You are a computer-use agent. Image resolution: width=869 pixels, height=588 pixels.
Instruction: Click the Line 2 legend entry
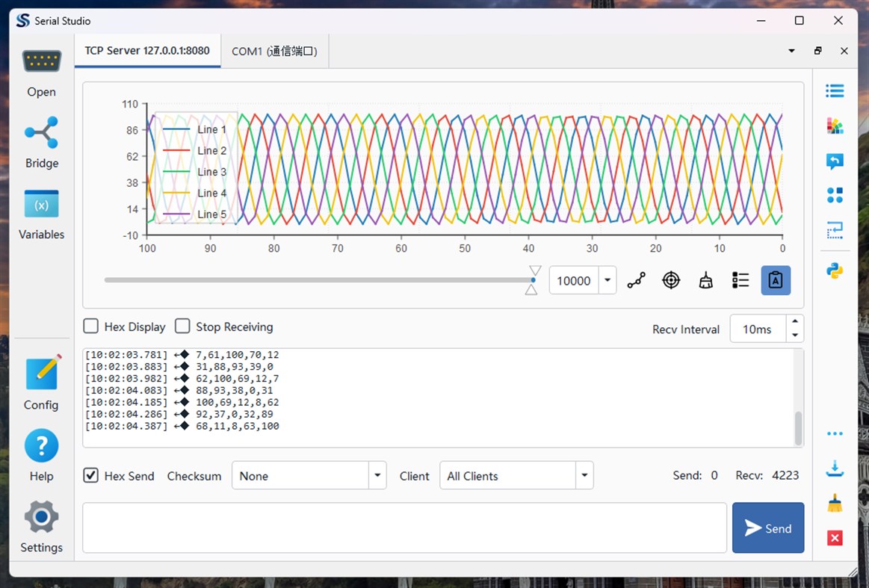point(195,150)
